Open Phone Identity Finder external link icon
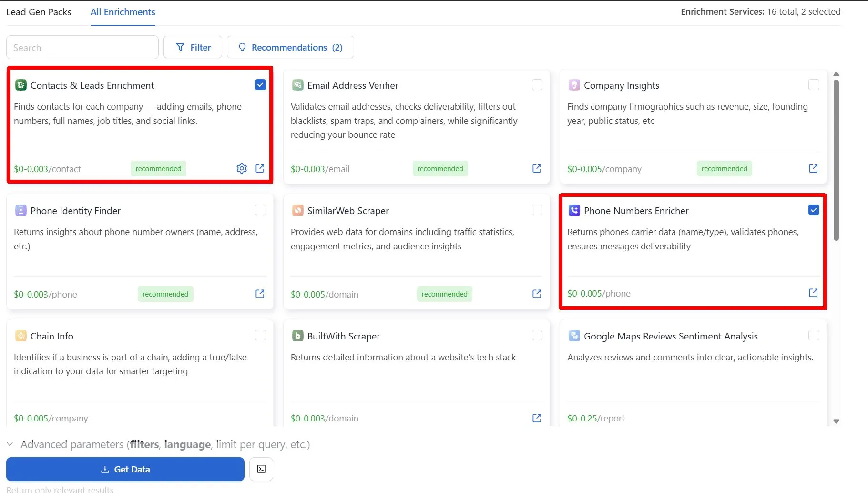Image resolution: width=868 pixels, height=493 pixels. pos(260,294)
